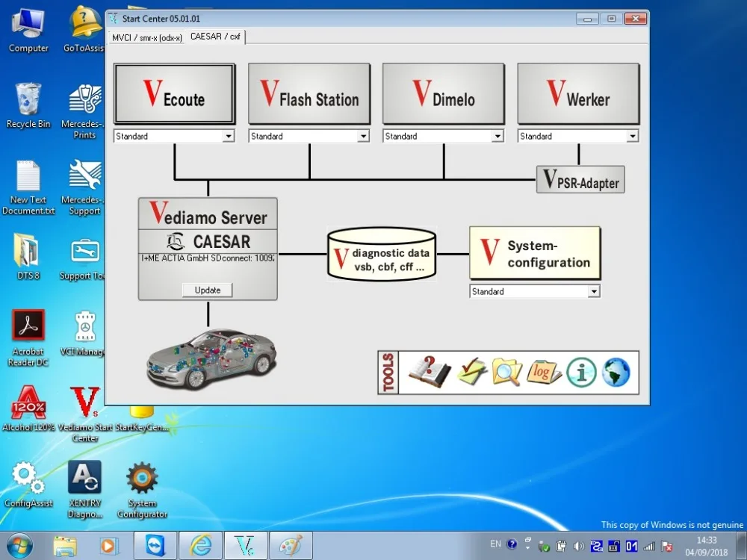Image resolution: width=747 pixels, height=560 pixels.
Task: Open the globe web icon in Tools
Action: (x=616, y=373)
